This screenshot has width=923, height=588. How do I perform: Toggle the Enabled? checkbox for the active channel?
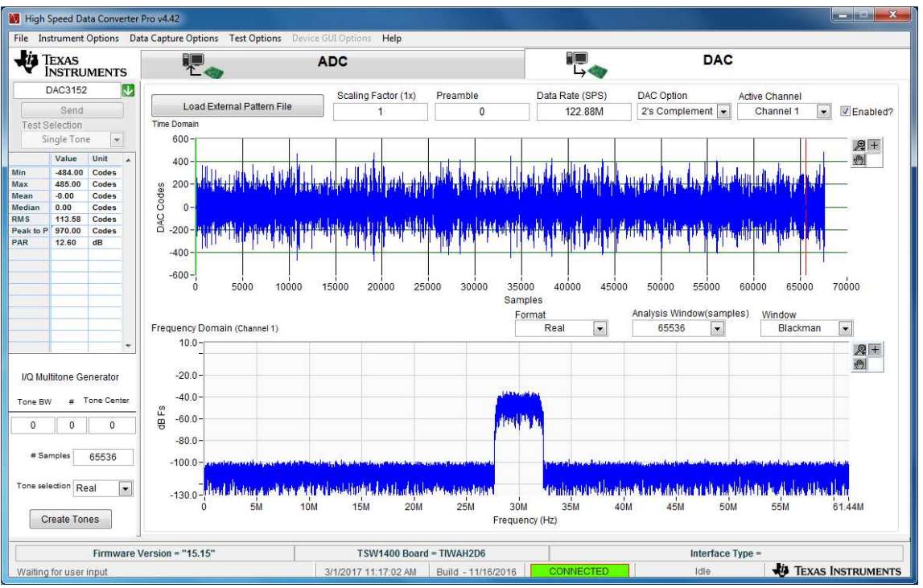click(845, 112)
